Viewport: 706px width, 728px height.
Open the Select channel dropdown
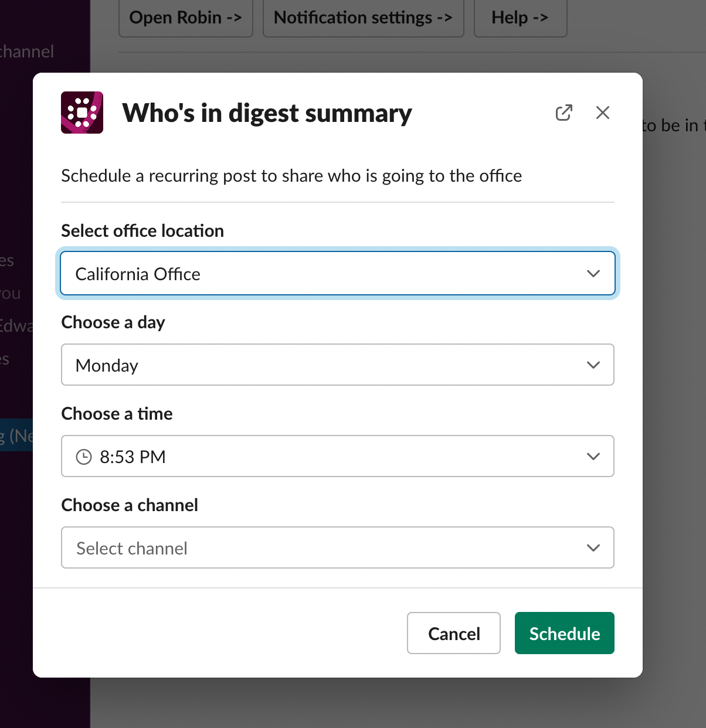tap(338, 547)
